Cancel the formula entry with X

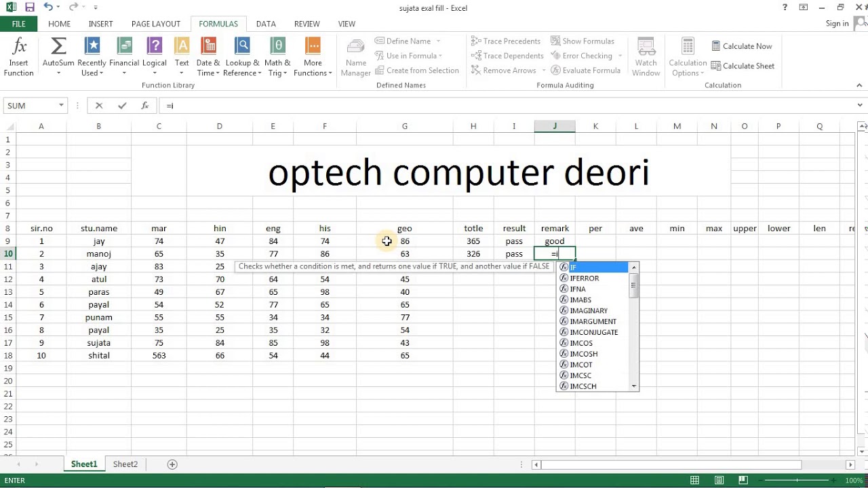click(99, 106)
